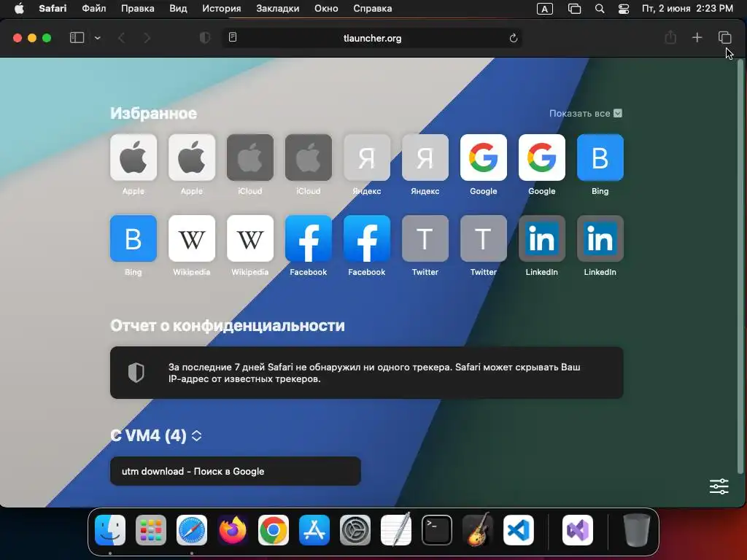Launch Visual Studio from the Dock

(x=578, y=530)
